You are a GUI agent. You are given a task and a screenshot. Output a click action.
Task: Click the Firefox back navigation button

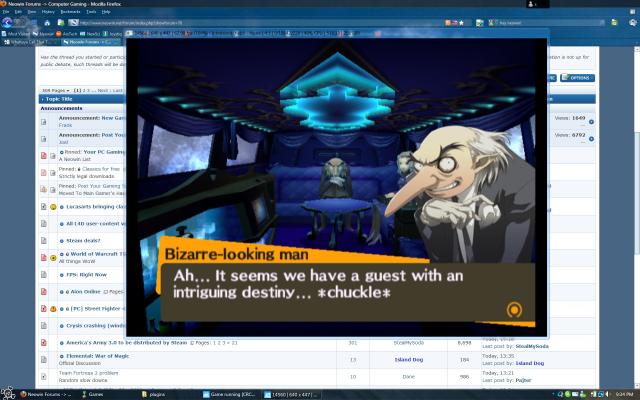tap(7, 22)
